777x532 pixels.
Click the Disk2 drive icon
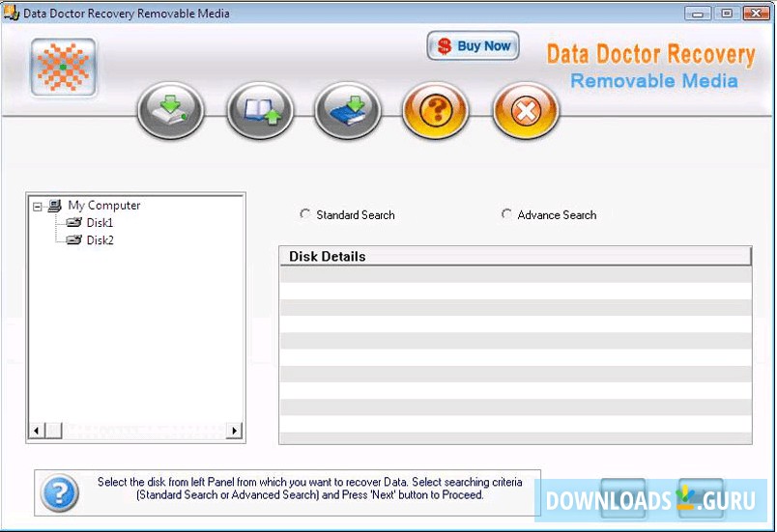[73, 240]
